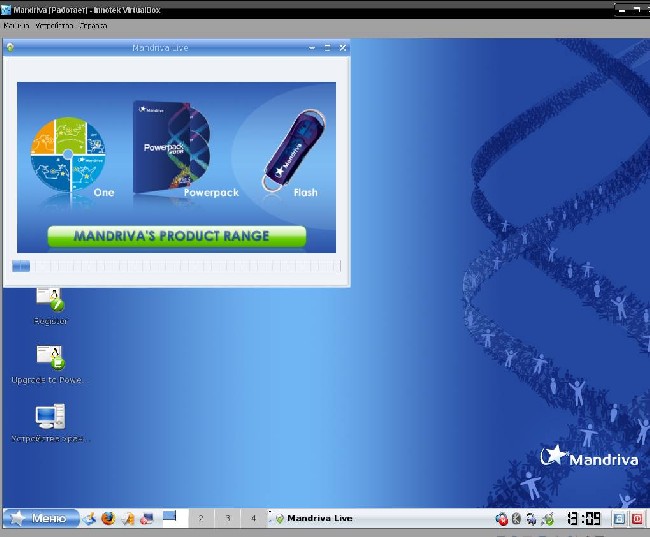Switch to virtual desktop 3

coord(228,518)
